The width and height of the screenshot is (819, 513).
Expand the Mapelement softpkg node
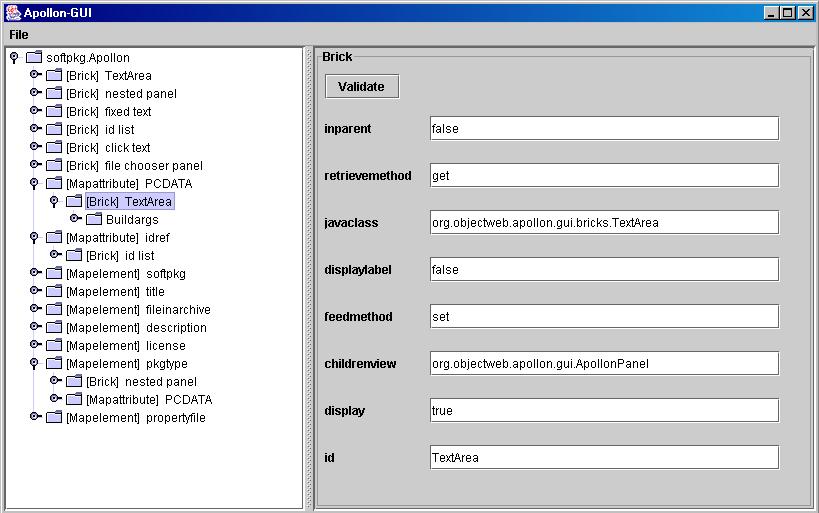tap(35, 274)
